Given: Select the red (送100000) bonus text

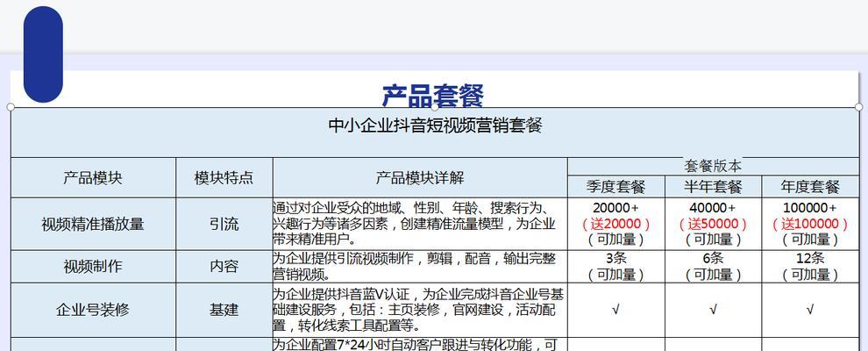Looking at the screenshot, I should pyautogui.click(x=810, y=224).
